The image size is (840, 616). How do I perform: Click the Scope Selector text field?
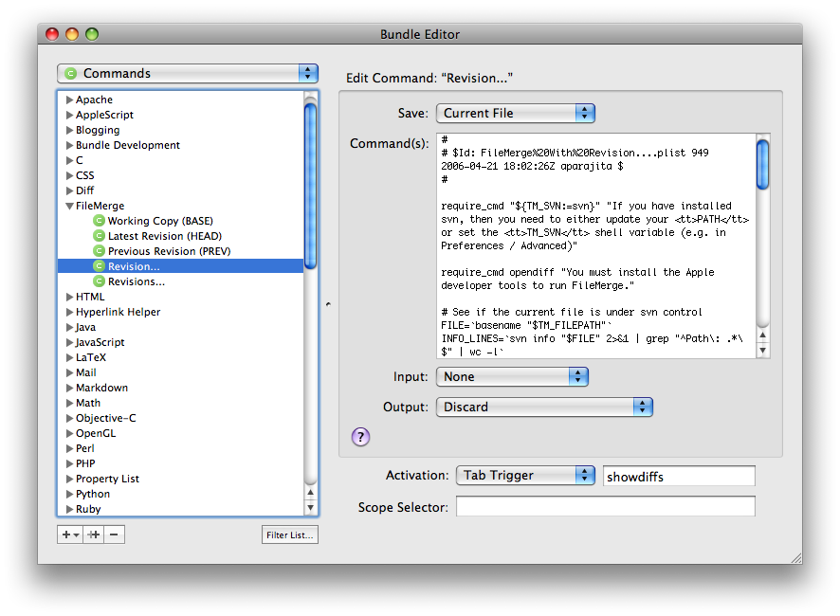(605, 507)
